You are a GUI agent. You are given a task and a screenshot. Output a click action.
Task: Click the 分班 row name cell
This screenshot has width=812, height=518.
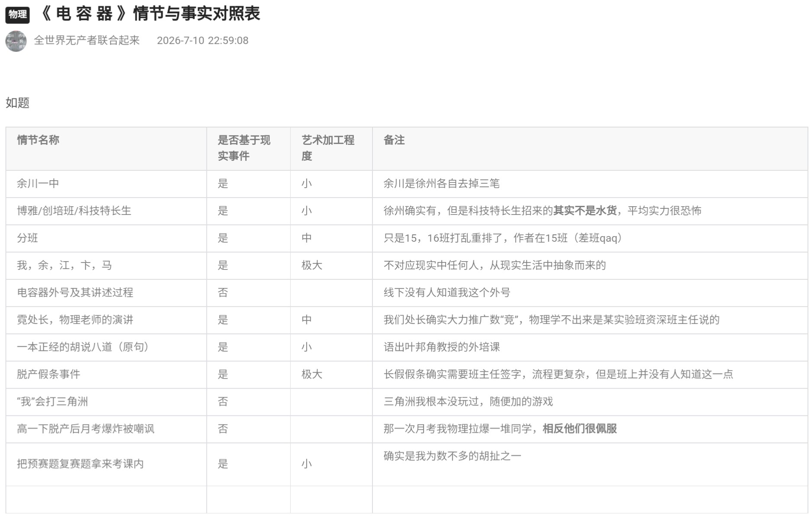pyautogui.click(x=106, y=238)
